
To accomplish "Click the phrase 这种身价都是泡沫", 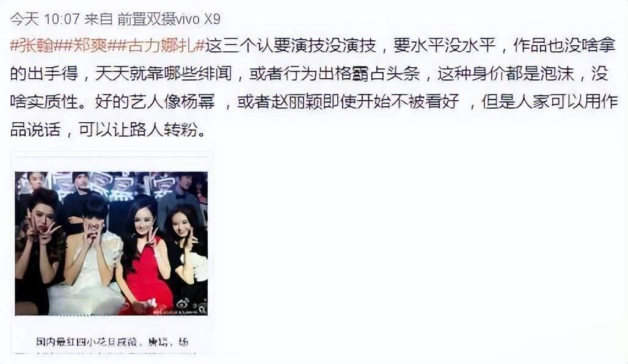I will coord(505,74).
